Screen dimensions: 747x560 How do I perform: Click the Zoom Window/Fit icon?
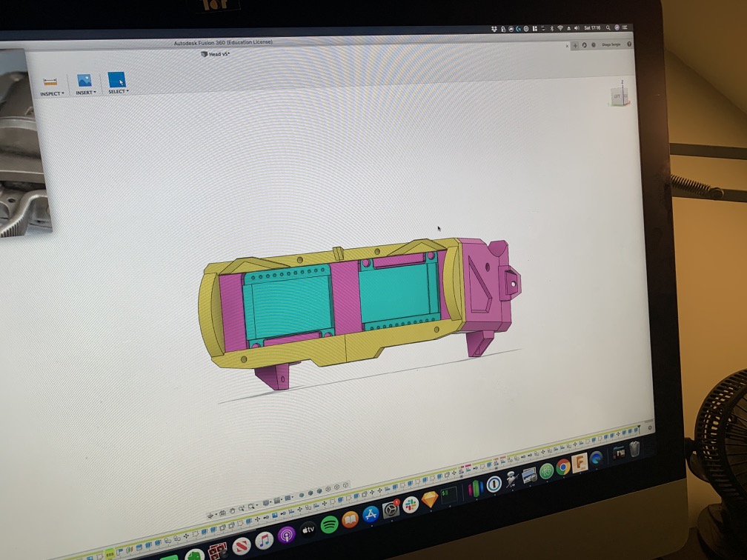(251, 507)
